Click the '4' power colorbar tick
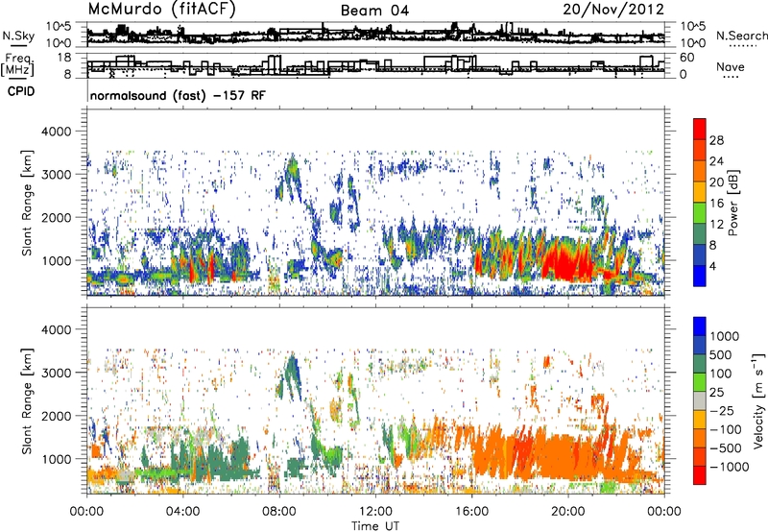Image resolution: width=768 pixels, height=532 pixels. tap(712, 266)
